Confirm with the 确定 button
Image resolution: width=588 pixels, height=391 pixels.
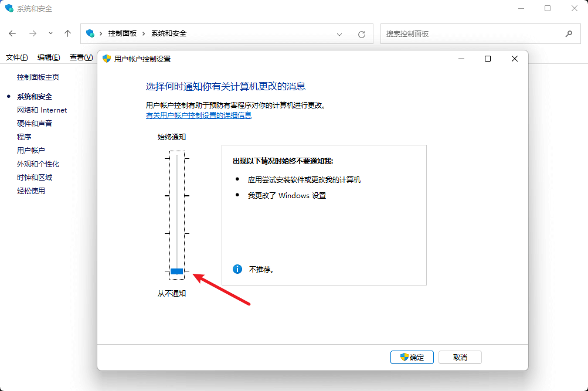pos(412,357)
